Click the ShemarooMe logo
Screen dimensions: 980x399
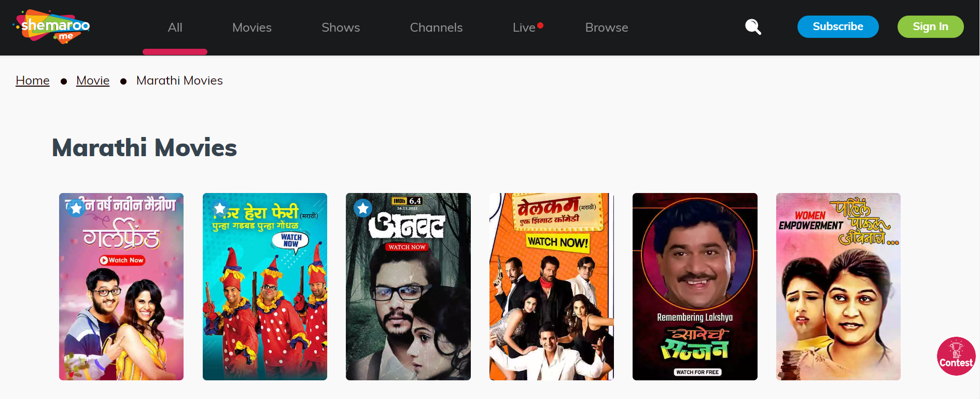(x=52, y=26)
